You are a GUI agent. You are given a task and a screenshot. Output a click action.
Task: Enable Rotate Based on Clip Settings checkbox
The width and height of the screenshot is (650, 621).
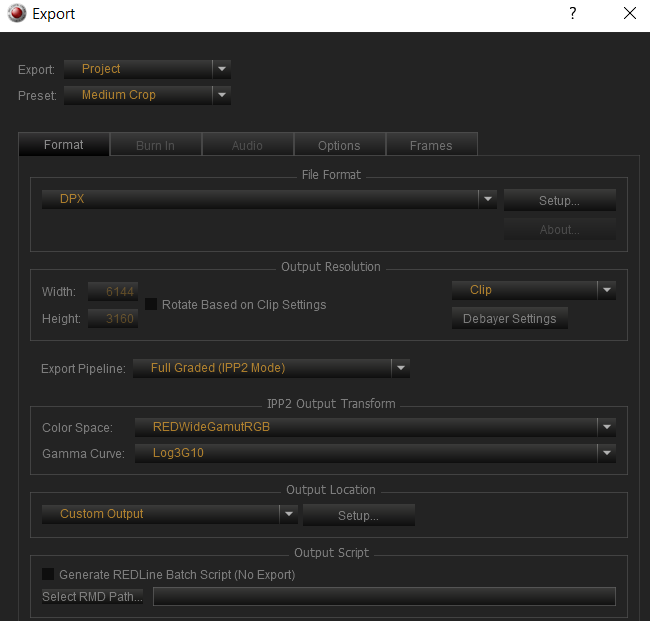pos(151,304)
